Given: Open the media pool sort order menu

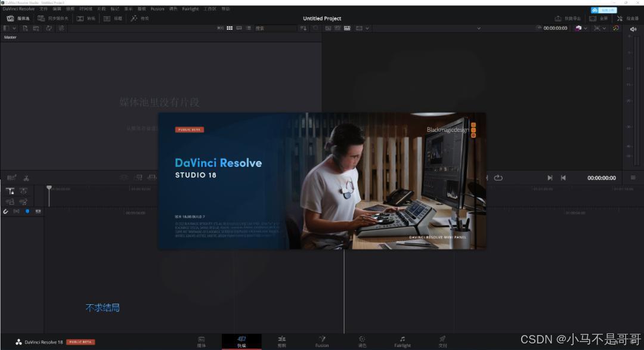Looking at the screenshot, I should [303, 29].
